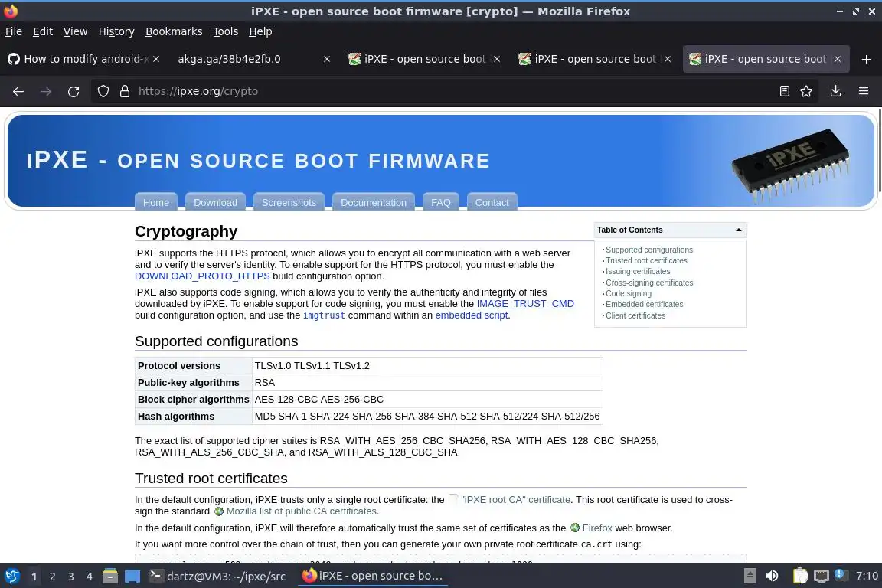Open the FAQ page tab
The image size is (882, 588).
[440, 202]
